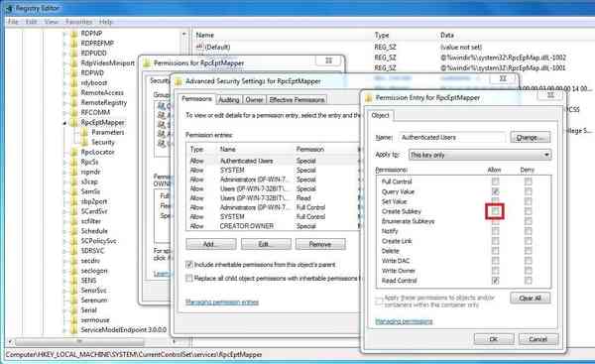Expand the RpcSs tree node
This screenshot has height=364, width=595.
point(64,162)
